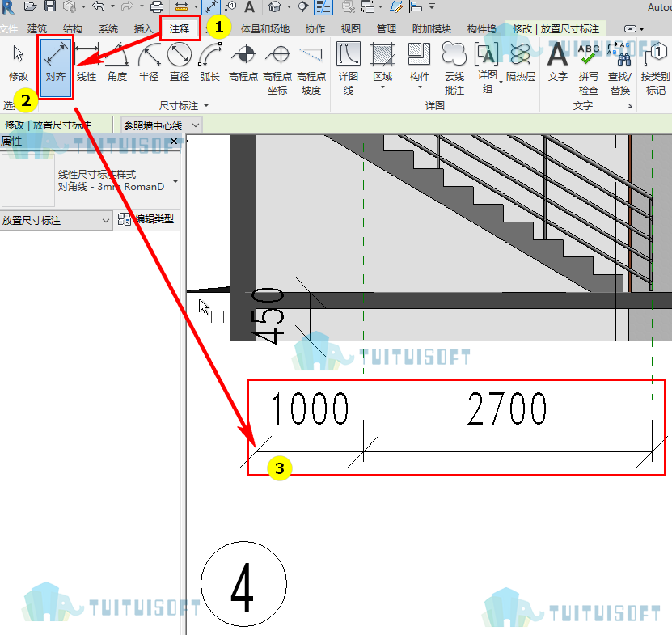Select grid bubble number 4
Image resolution: width=672 pixels, height=635 pixels.
coord(243,584)
